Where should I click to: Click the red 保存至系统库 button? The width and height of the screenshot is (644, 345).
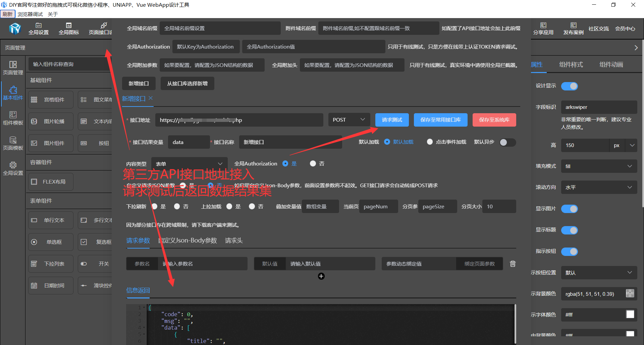(x=494, y=120)
